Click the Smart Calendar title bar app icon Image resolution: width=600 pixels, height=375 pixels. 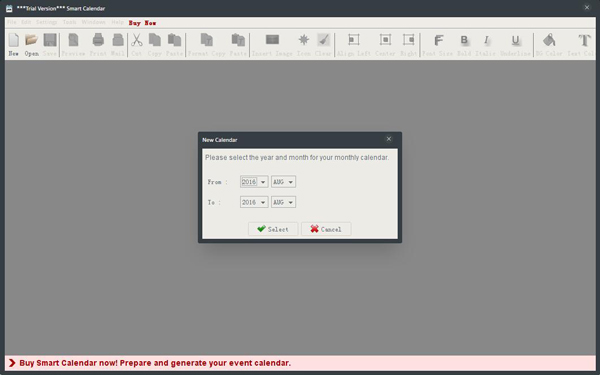click(9, 8)
